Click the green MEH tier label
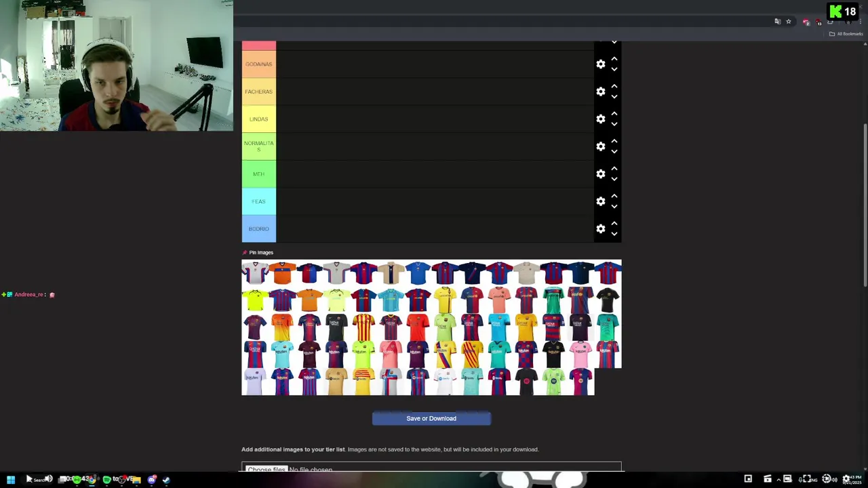The image size is (868, 488). 258,174
